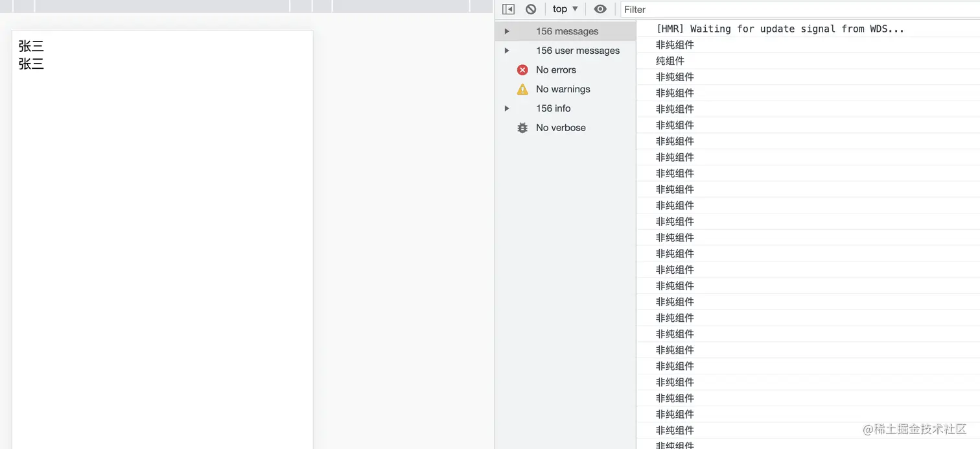Clear the console with the ban icon
Viewport: 980px width, 449px height.
tap(531, 9)
